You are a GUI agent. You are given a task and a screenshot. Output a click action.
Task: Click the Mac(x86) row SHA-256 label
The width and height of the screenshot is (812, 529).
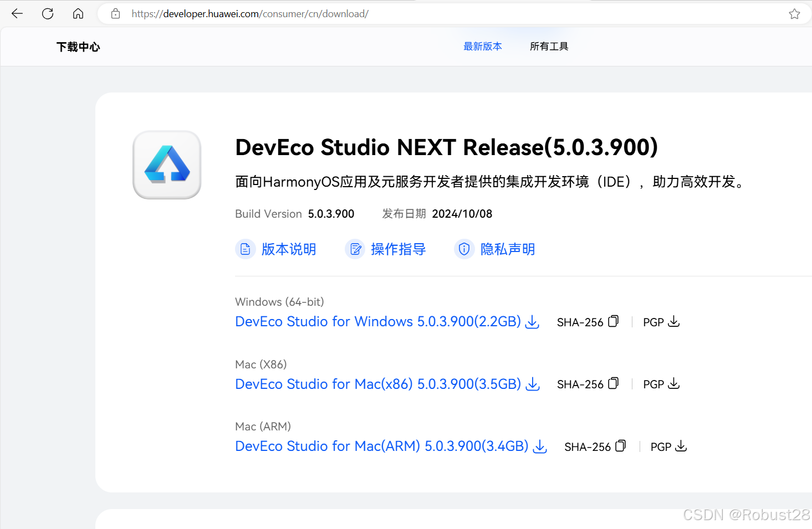point(580,384)
